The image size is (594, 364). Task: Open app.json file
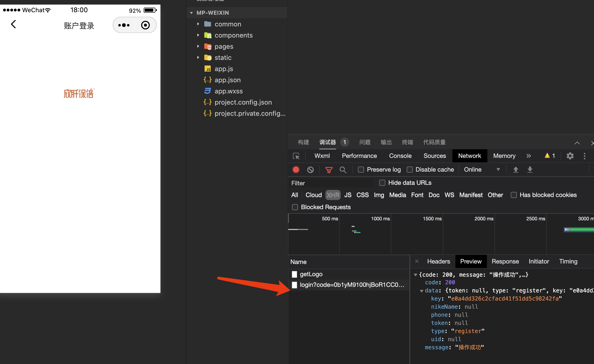(x=227, y=80)
